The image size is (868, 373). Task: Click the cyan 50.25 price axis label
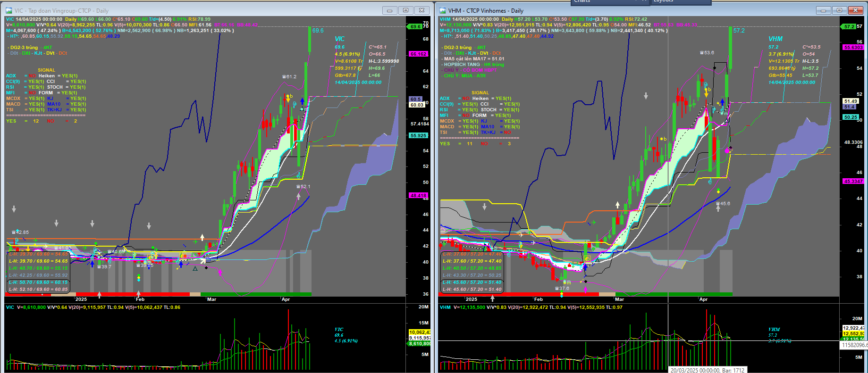(x=851, y=117)
